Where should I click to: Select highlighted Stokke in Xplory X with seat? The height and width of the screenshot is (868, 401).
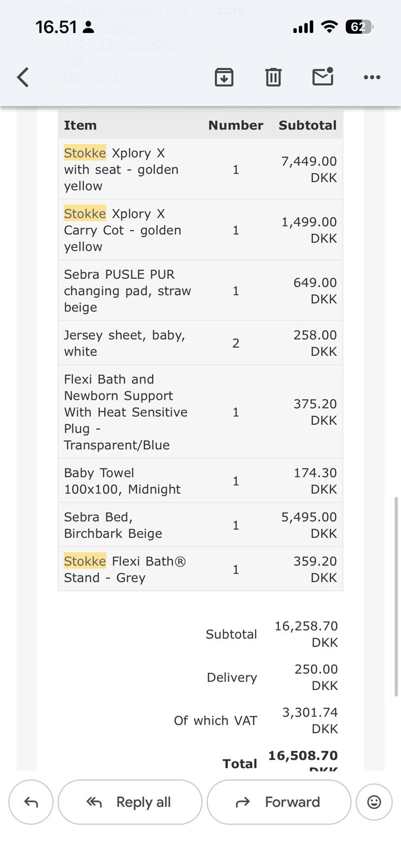point(85,153)
